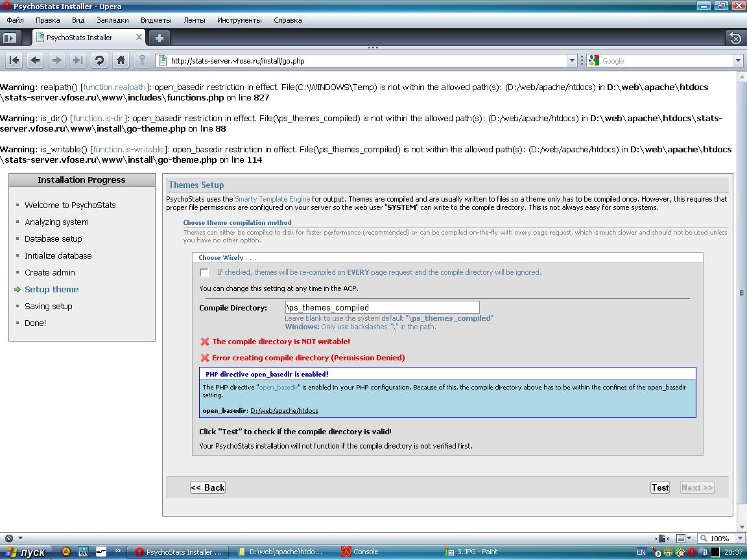The image size is (747, 560).
Task: Open the closed tabs trash icon
Action: 735,38
